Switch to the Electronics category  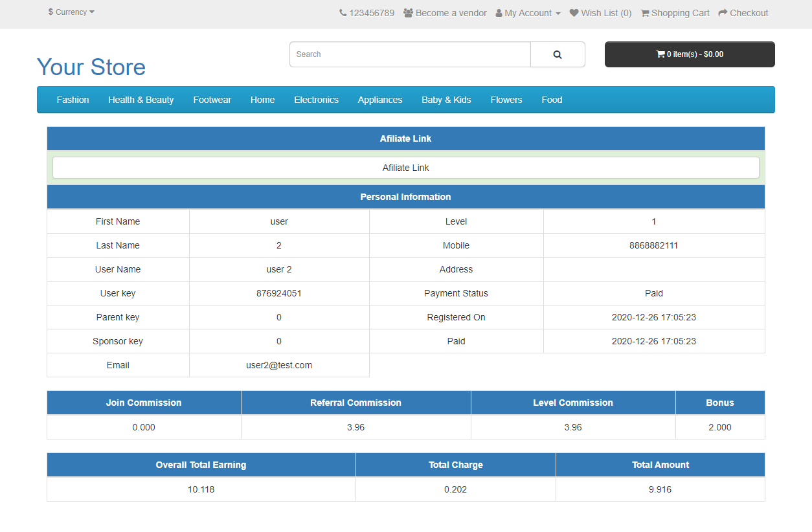tap(316, 100)
